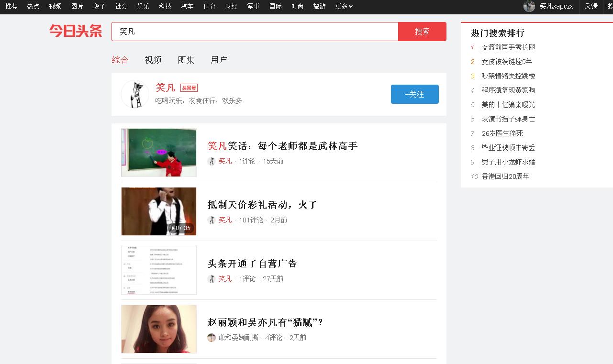Open 国际 channel in top navigation
Image resolution: width=613 pixels, height=364 pixels.
[x=275, y=6]
